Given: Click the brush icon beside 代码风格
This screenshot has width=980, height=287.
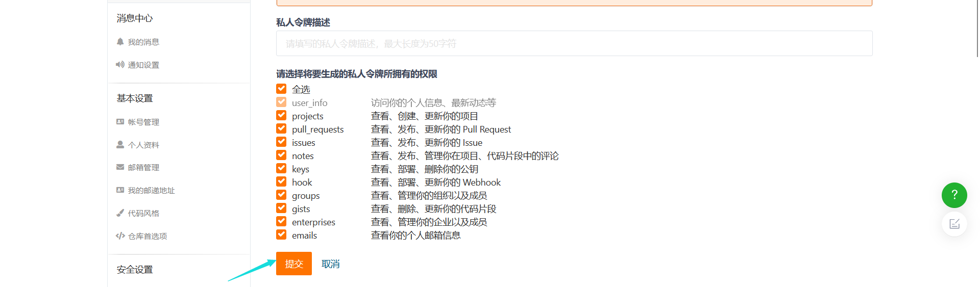Looking at the screenshot, I should [120, 213].
